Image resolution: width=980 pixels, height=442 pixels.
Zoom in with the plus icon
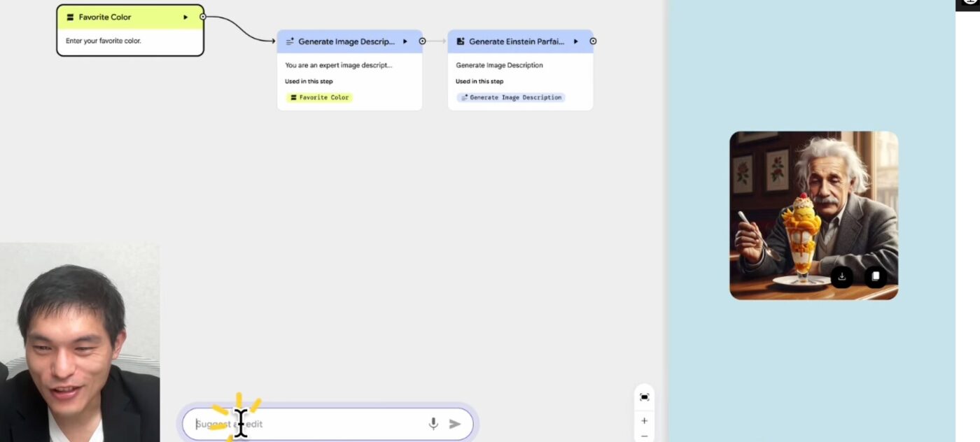pos(644,421)
